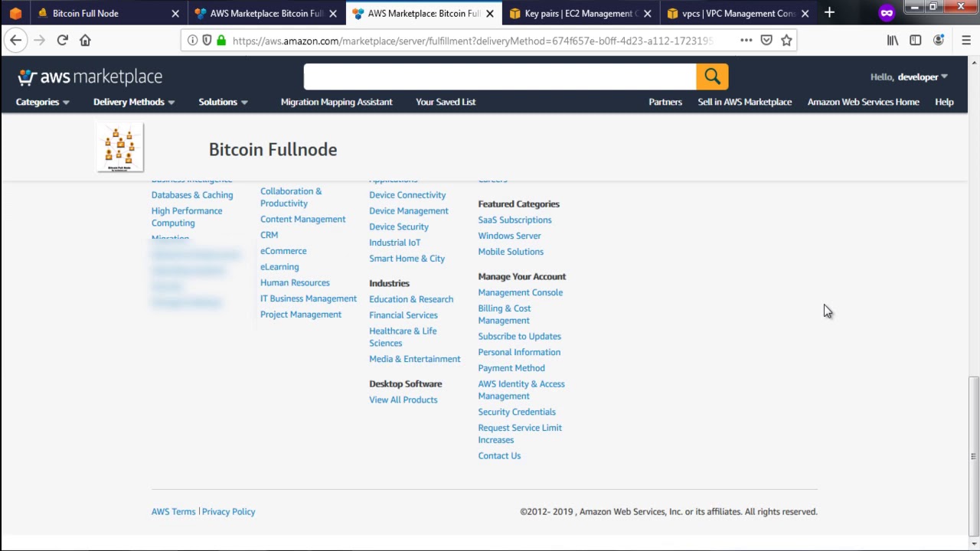Open SaaS Subscriptions link
The height and width of the screenshot is (551, 980).
[514, 220]
